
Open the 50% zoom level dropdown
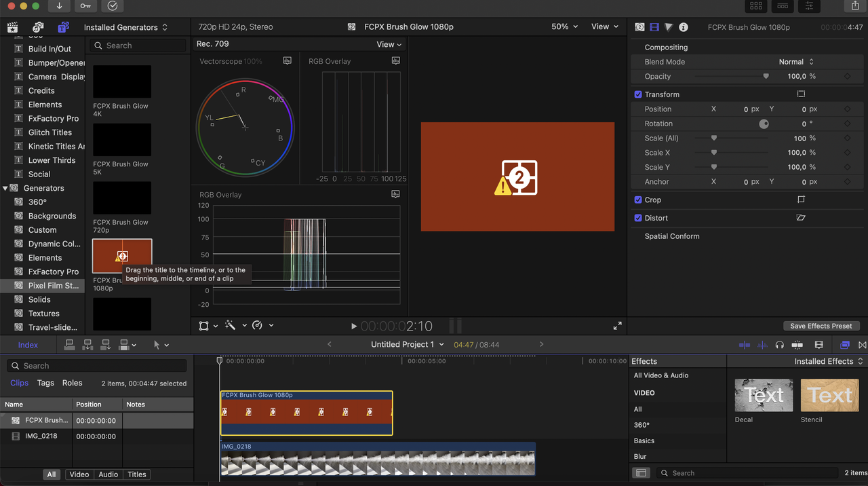564,26
